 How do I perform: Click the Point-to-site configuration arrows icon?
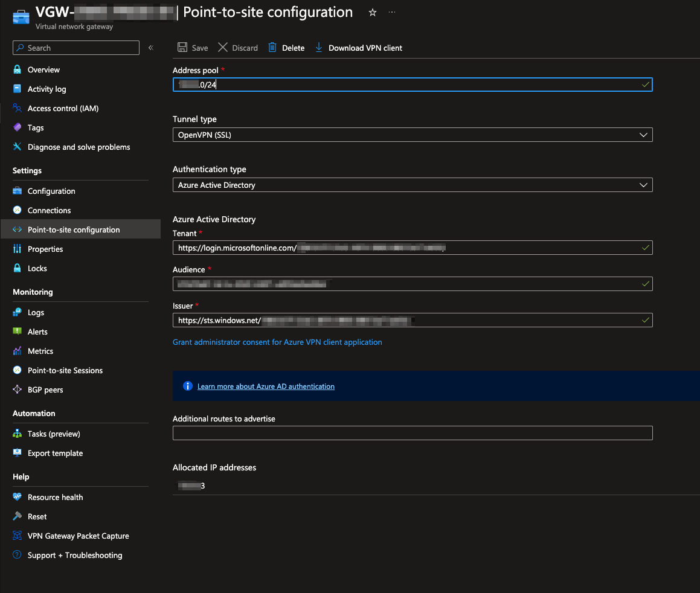click(x=17, y=229)
